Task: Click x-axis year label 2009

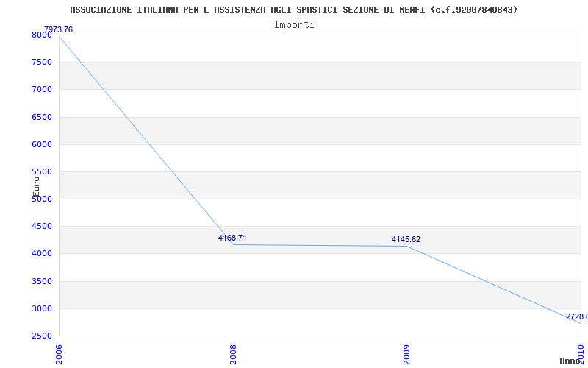Action: pos(406,355)
